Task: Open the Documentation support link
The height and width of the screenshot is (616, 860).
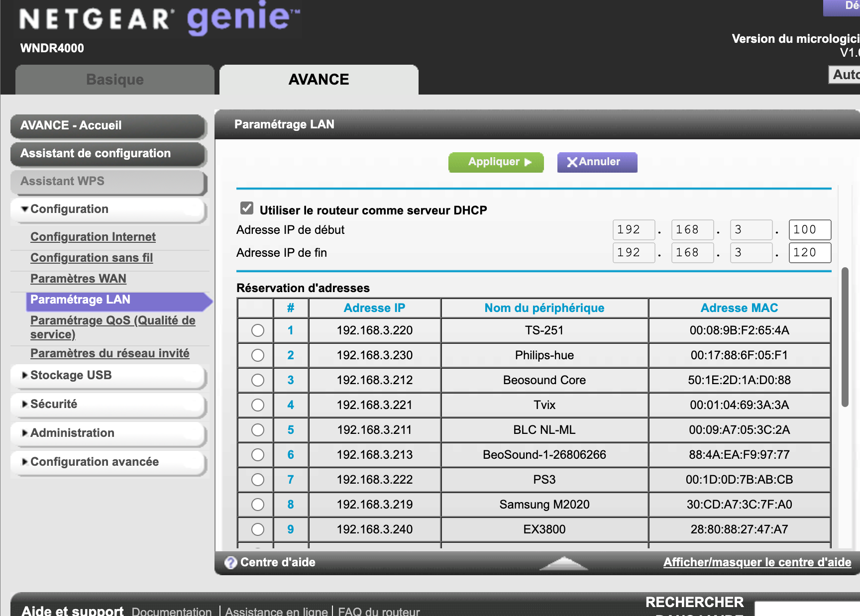Action: [172, 612]
